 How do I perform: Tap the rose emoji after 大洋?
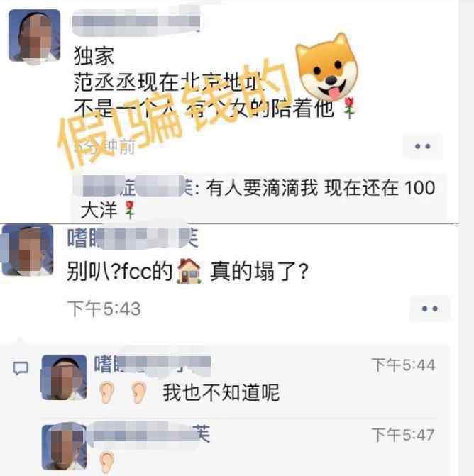130,210
